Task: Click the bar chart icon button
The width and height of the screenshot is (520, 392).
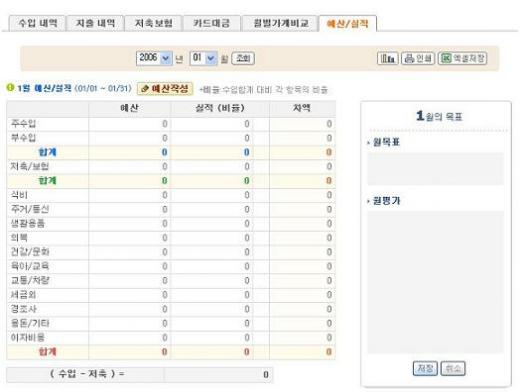Action: coord(388,58)
